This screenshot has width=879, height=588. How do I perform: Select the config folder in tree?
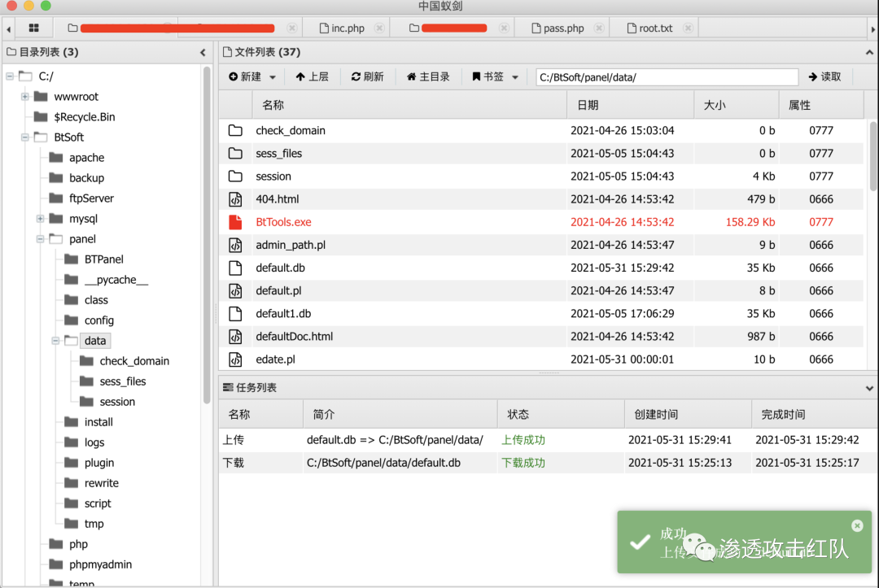point(98,320)
